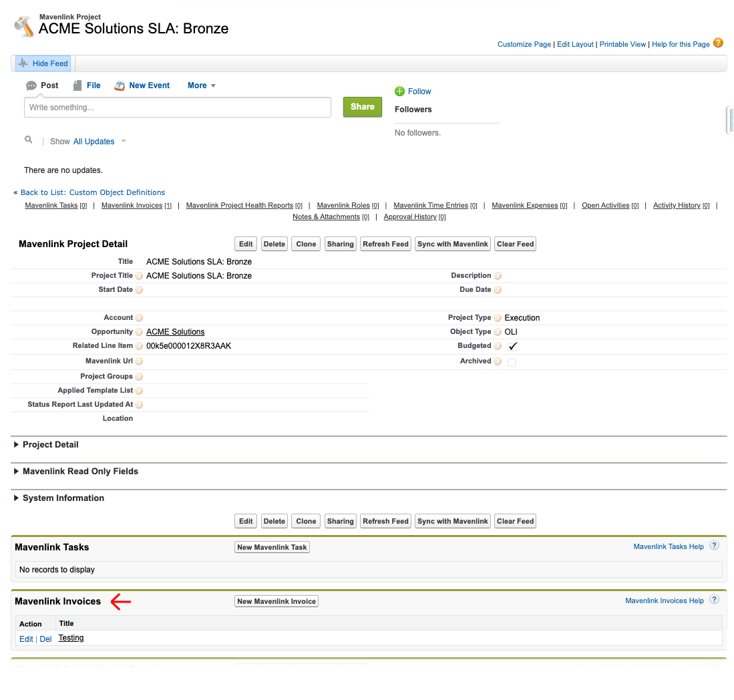Jump to Notes & Attachments list

tap(327, 217)
